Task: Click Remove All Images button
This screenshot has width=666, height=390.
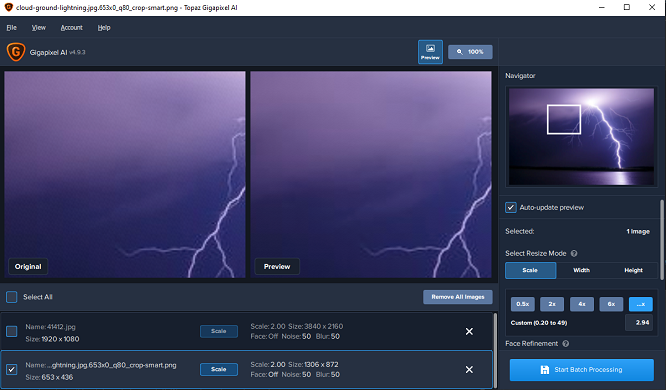Action: 458,297
